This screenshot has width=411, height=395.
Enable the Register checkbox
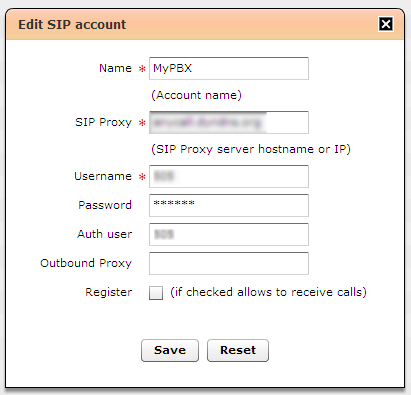point(156,293)
